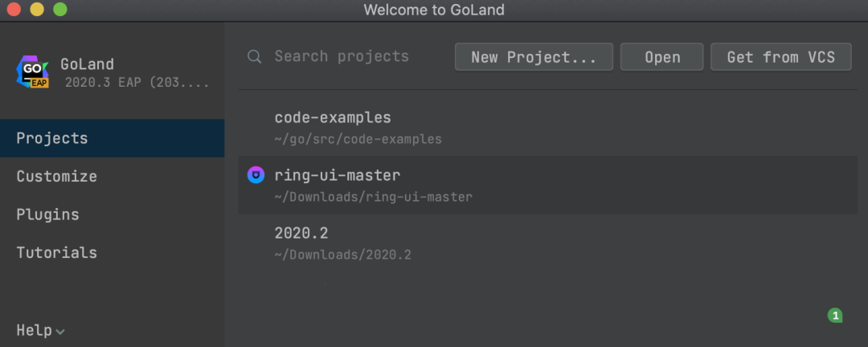The image size is (868, 347).
Task: Click the Get from VCS button
Action: (780, 57)
